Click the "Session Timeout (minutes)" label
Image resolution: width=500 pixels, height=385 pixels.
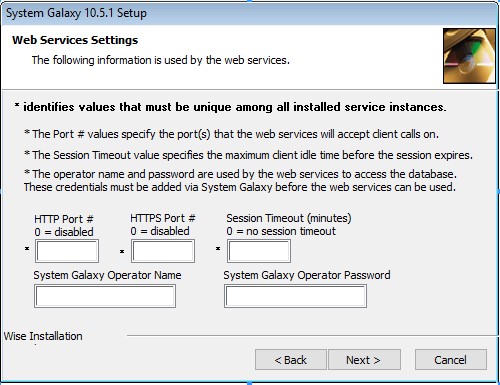click(x=289, y=218)
